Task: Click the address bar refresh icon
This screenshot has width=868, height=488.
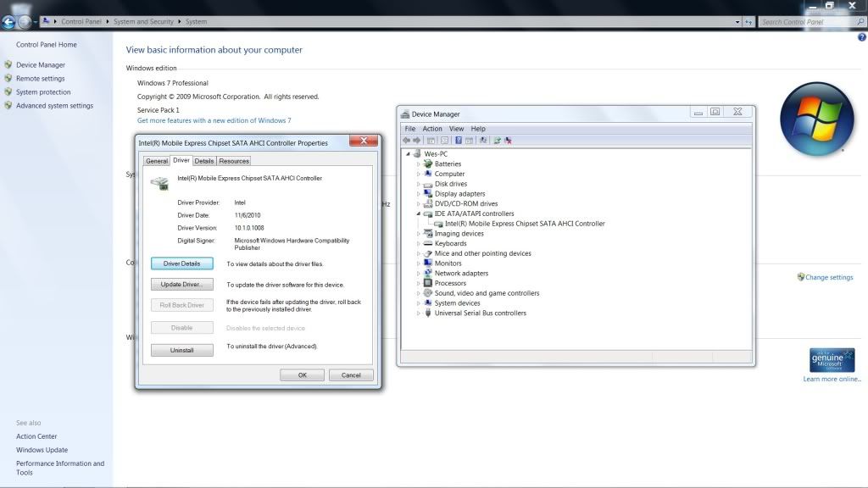Action: pyautogui.click(x=748, y=22)
